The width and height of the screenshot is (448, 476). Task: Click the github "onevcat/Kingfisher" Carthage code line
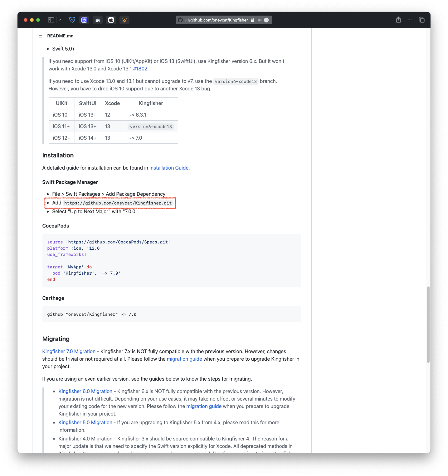tap(92, 314)
